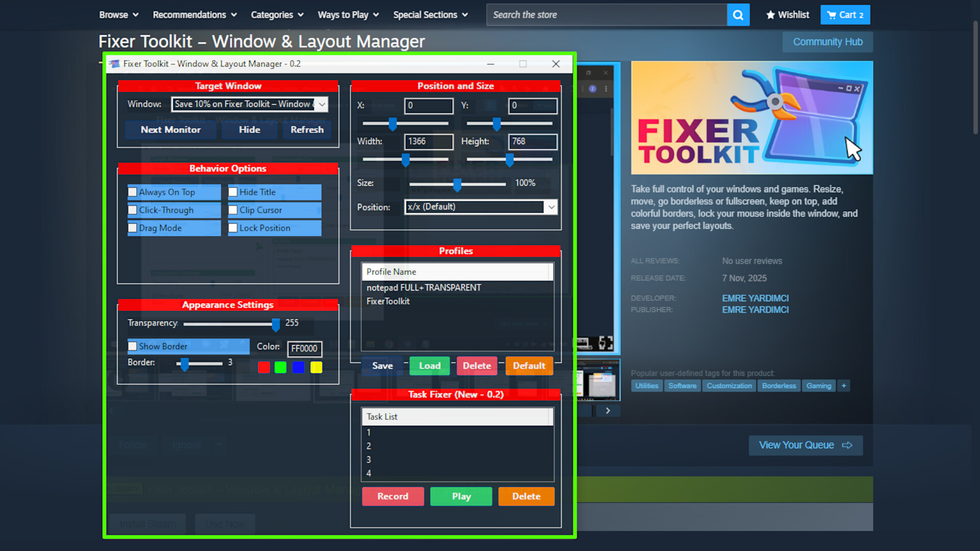Open the shopping cart

point(845,14)
